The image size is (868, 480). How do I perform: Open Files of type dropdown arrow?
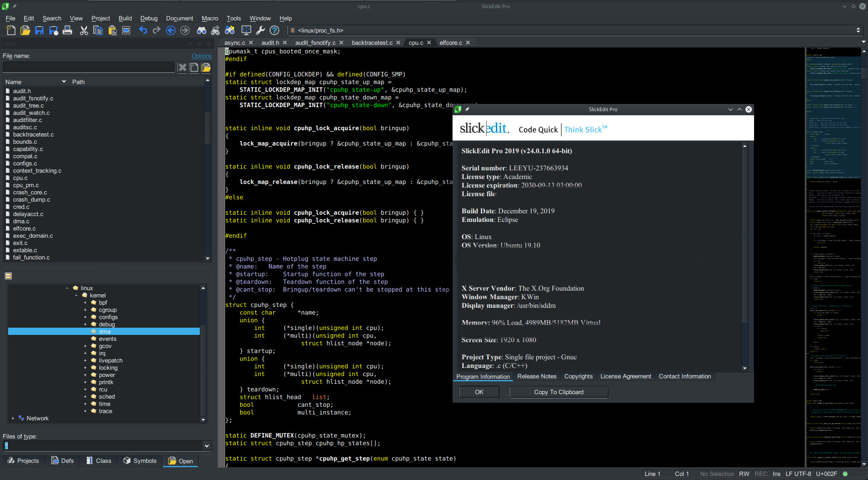pyautogui.click(x=207, y=446)
